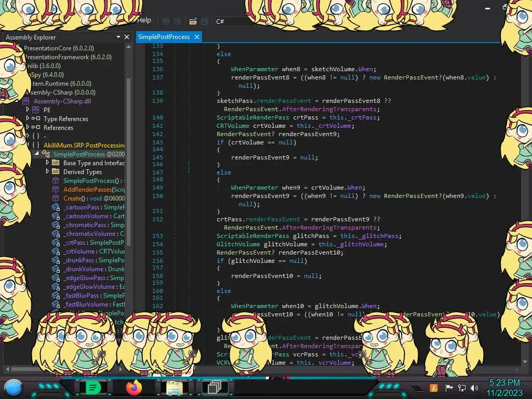
Task: Open Firefox from the taskbar
Action: (134, 388)
